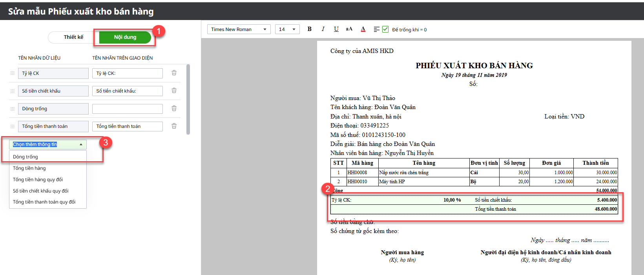Apply italic formatting
The image size is (644, 275).
click(x=323, y=29)
